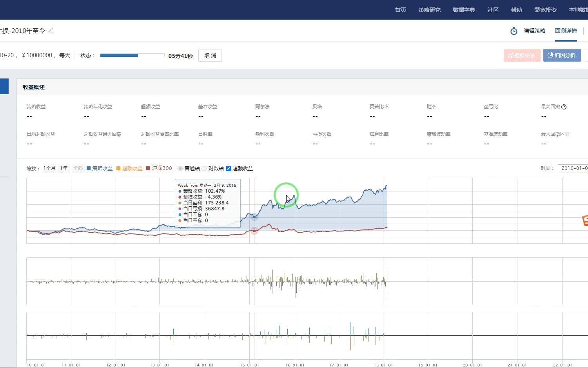Click the 策略年化收益 metric label
The image size is (588, 368).
click(x=98, y=107)
